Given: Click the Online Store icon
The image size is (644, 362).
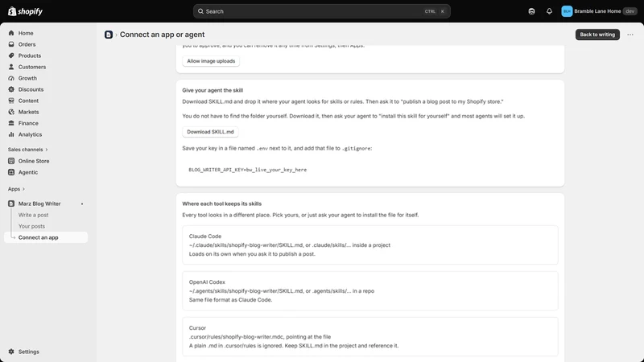Looking at the screenshot, I should click(x=11, y=161).
